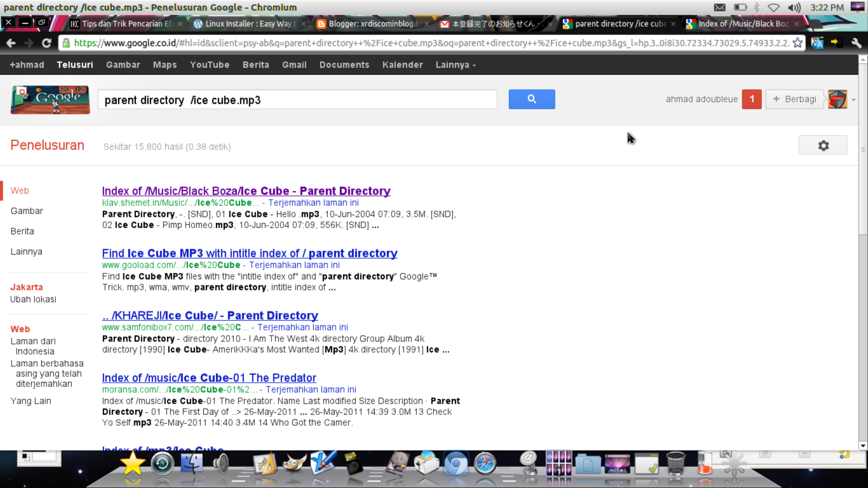This screenshot has width=868, height=488.
Task: Launch GIMP from the dock
Action: click(x=295, y=464)
